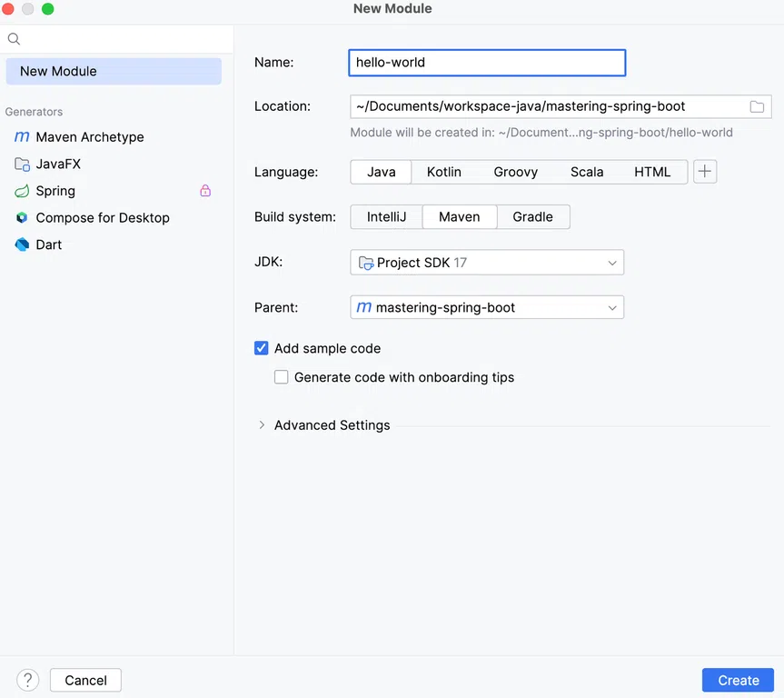Click the Create button
This screenshot has height=698, width=784.
coord(738,680)
